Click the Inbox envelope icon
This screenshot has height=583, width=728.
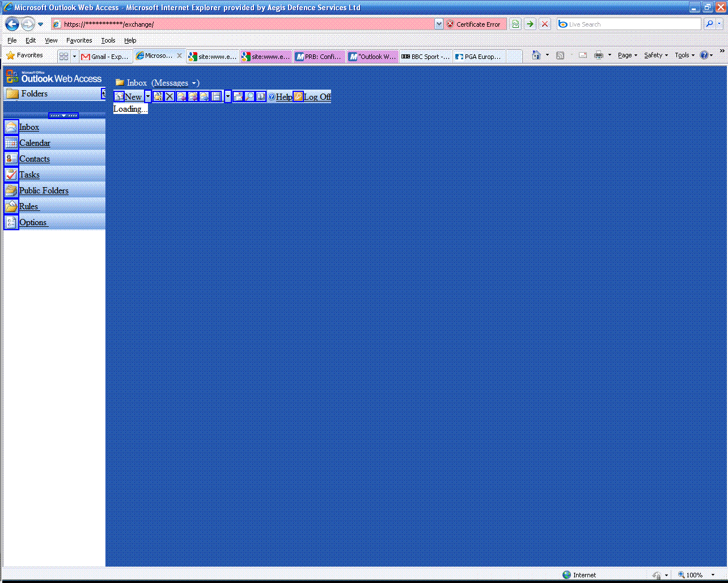coord(11,127)
